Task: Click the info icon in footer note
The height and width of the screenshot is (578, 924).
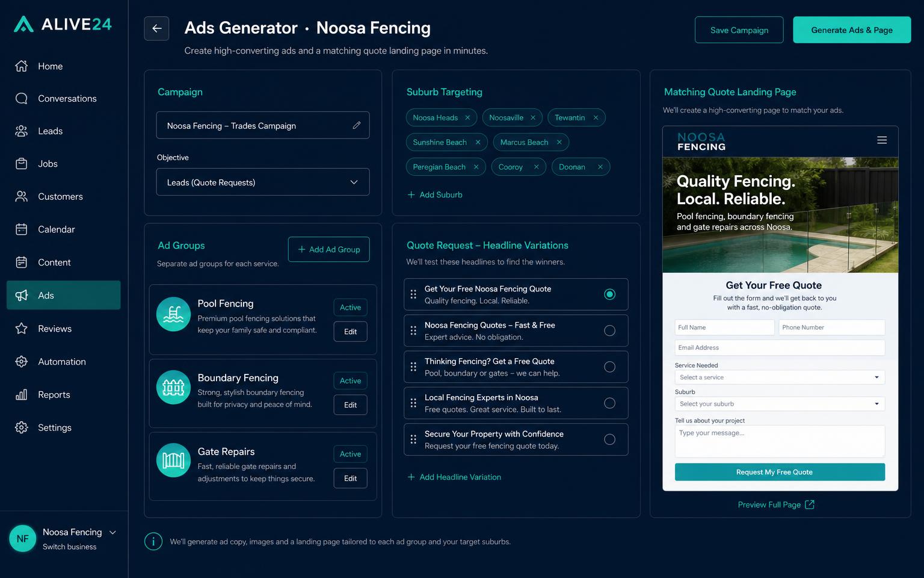Action: click(x=153, y=542)
